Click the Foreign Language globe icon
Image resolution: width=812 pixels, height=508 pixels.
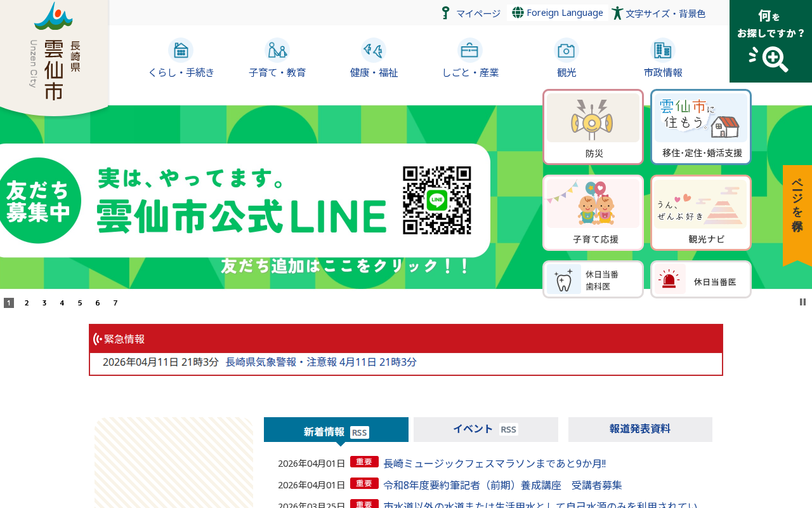point(518,13)
